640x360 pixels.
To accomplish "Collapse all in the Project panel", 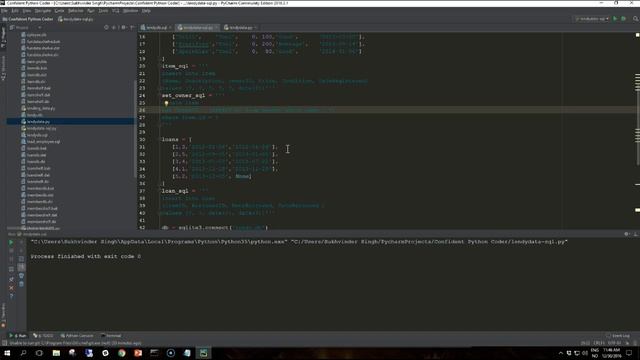I will pyautogui.click(x=114, y=28).
